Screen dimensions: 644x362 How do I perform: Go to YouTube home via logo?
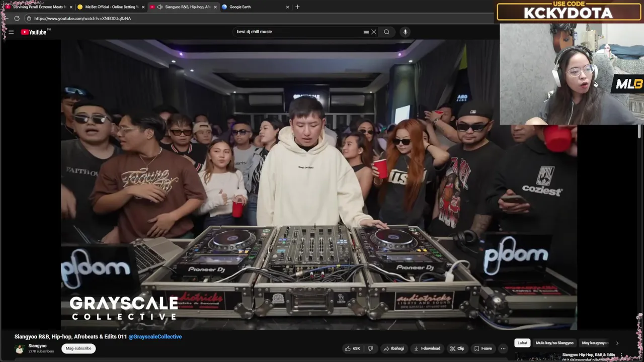[x=34, y=32]
